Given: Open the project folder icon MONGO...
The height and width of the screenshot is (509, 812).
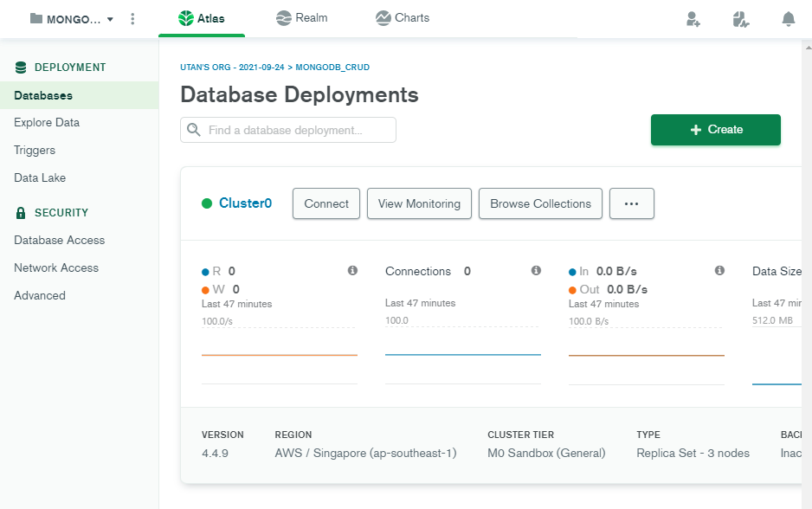Looking at the screenshot, I should click(x=35, y=19).
